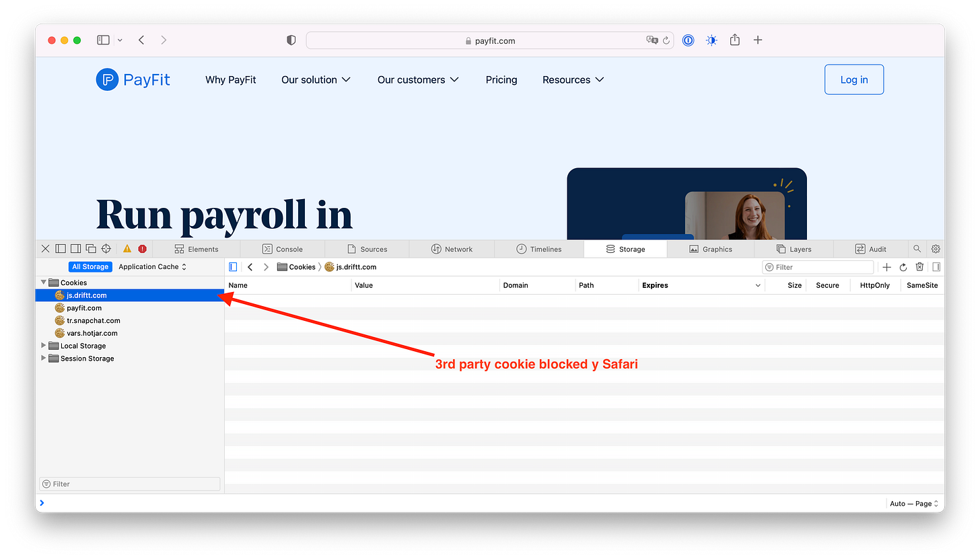Click the Cookies breadcrumb in the path bar

coord(296,267)
